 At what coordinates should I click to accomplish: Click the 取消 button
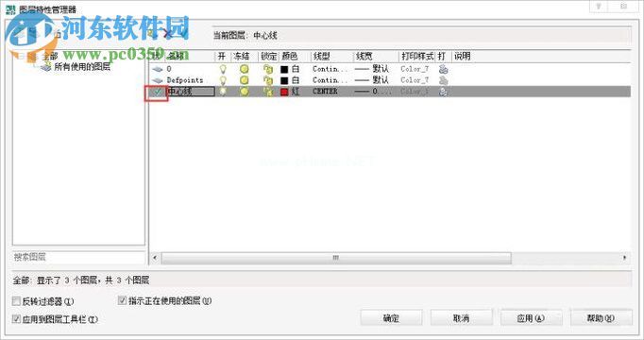click(x=461, y=318)
